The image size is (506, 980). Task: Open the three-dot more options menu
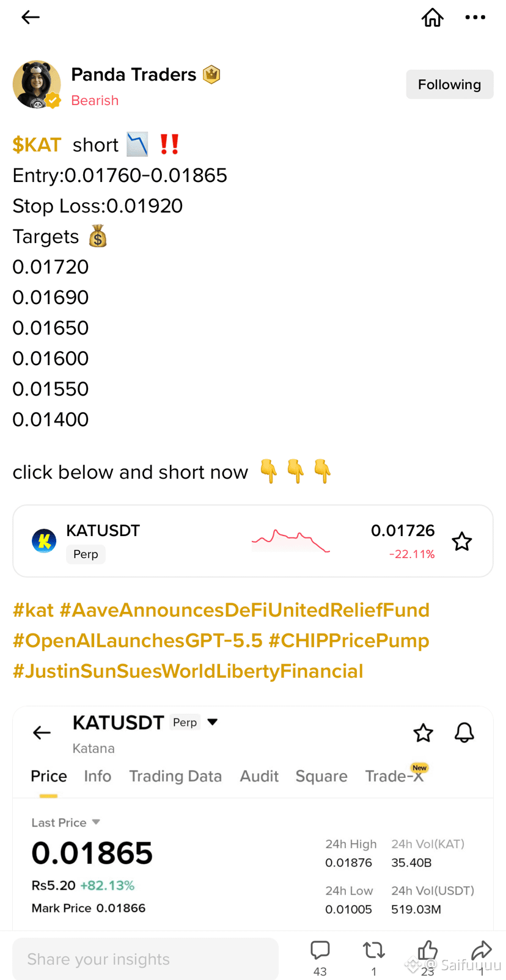(x=475, y=17)
